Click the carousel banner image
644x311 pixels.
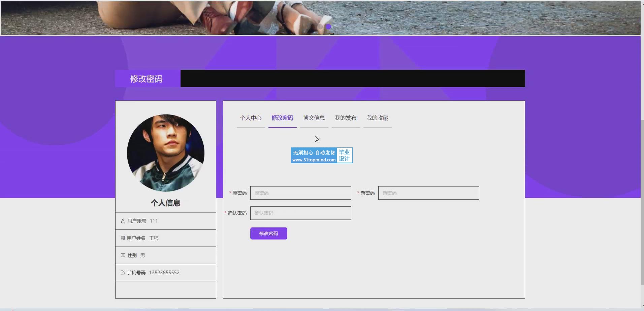click(x=321, y=18)
